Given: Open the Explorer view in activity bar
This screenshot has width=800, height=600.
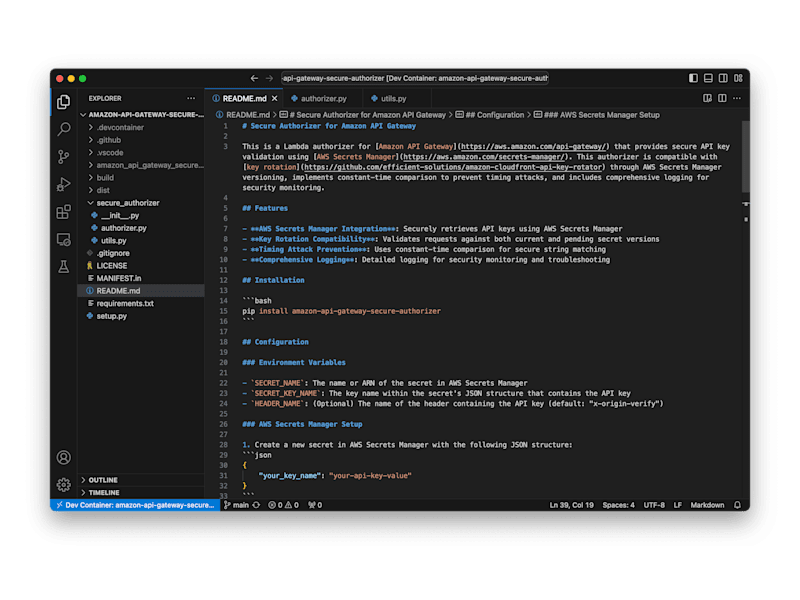Looking at the screenshot, I should tap(64, 102).
